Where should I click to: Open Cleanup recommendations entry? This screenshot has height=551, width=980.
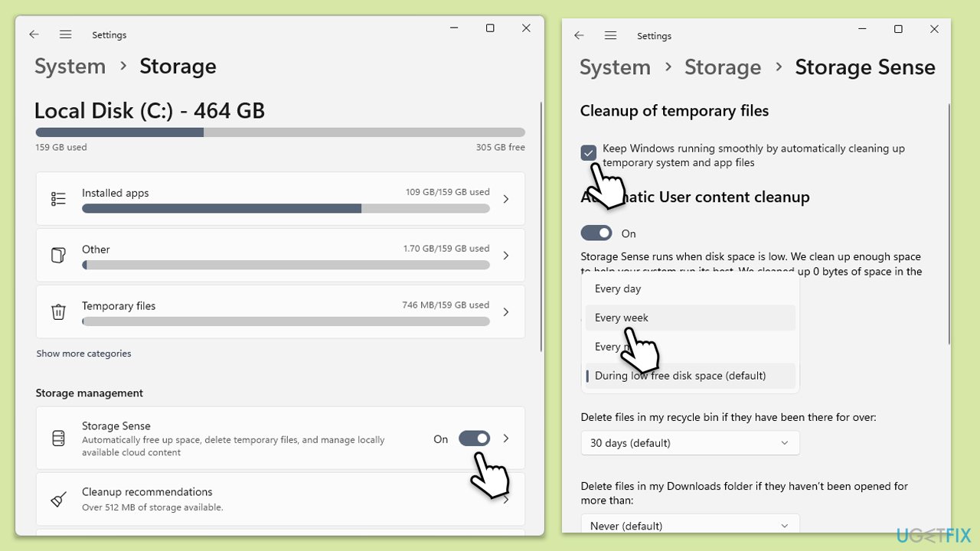tap(280, 499)
